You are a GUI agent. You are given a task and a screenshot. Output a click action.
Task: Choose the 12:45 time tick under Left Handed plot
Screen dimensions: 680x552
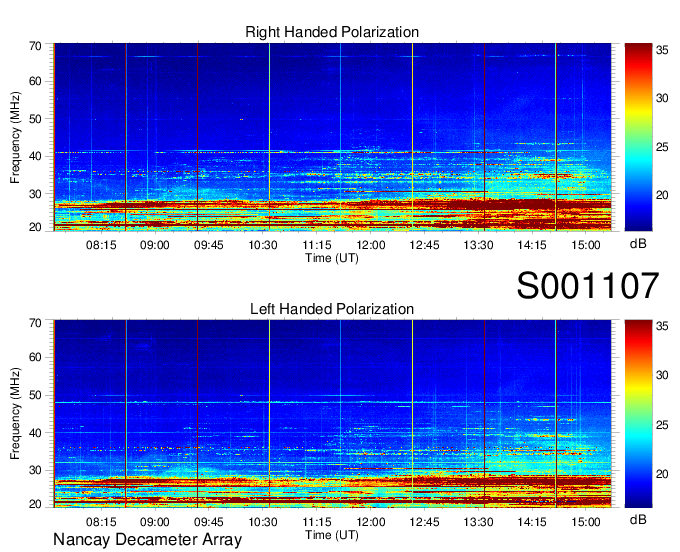point(425,522)
